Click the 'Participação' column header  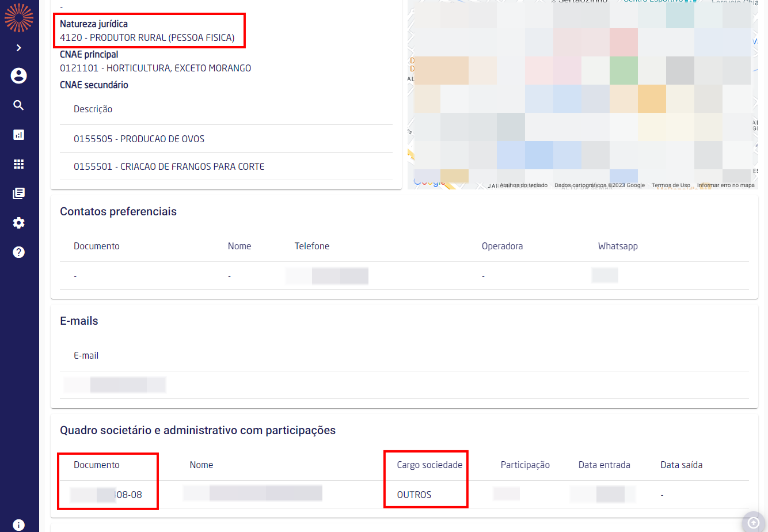(x=526, y=465)
